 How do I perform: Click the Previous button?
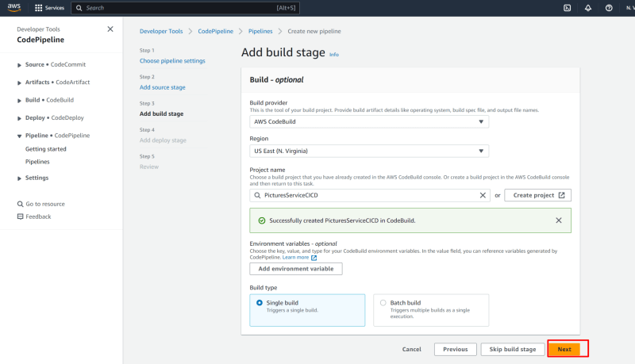[x=455, y=349]
